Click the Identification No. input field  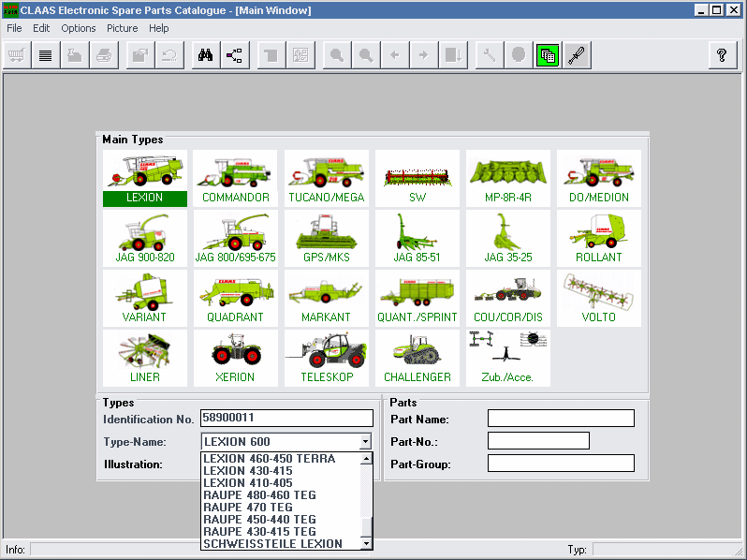286,418
